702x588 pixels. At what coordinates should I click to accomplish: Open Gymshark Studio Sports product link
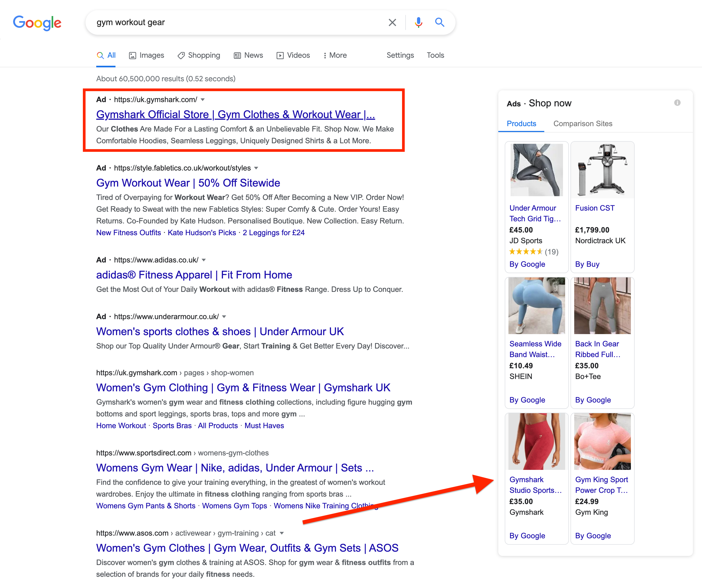click(535, 485)
